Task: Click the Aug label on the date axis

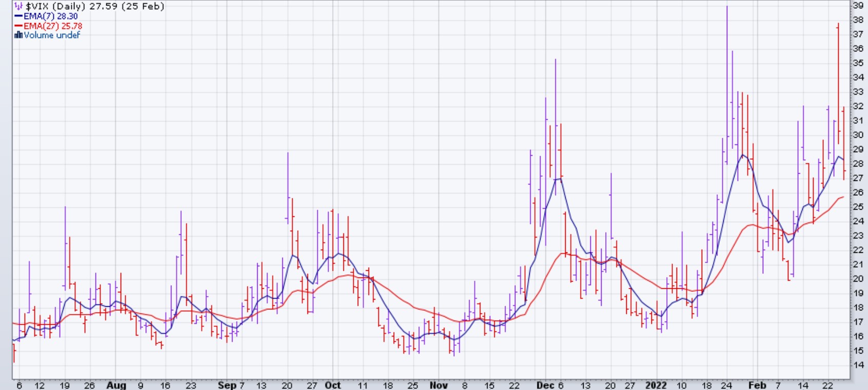Action: (116, 385)
